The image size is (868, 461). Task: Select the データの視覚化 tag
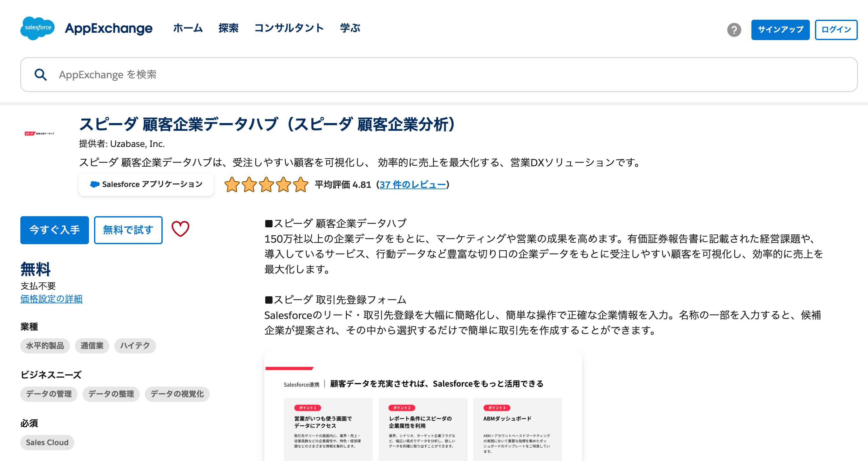click(177, 394)
